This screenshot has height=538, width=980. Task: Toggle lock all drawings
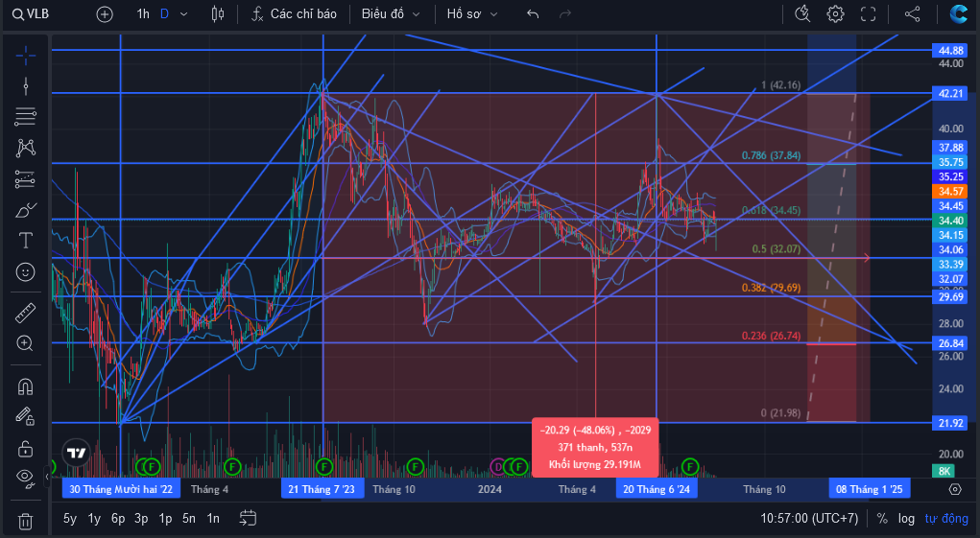click(26, 448)
